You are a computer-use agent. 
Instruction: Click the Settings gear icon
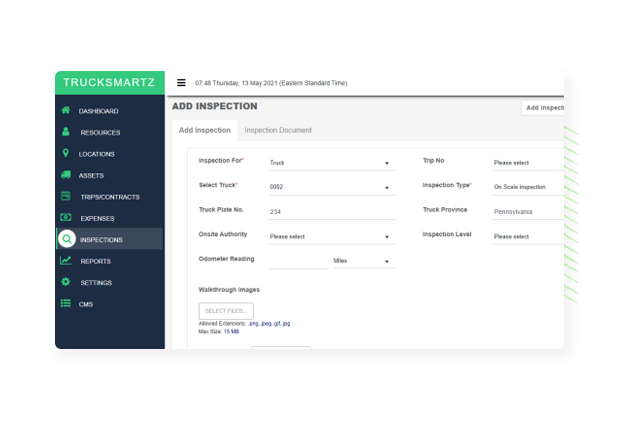tap(65, 282)
